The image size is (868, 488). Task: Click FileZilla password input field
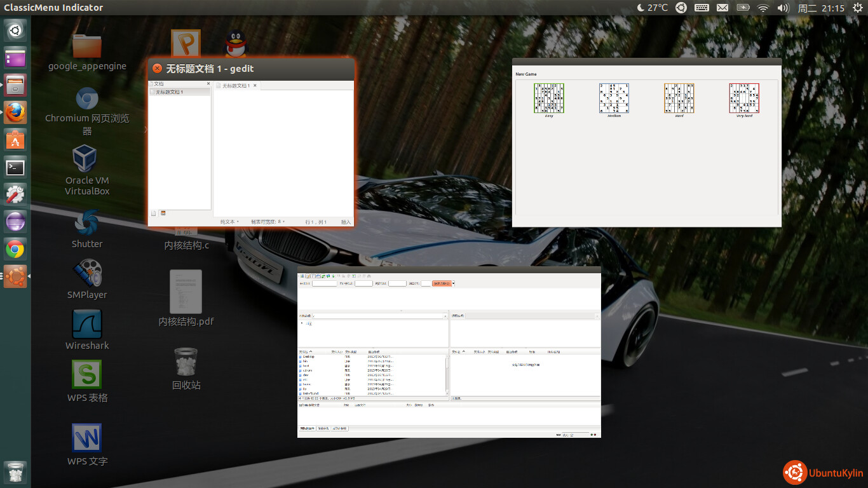pyautogui.click(x=397, y=283)
